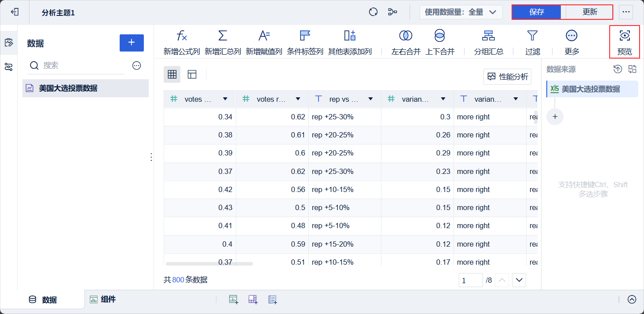Click the horizontal scrollbar of table
The image size is (644, 314).
(209, 264)
